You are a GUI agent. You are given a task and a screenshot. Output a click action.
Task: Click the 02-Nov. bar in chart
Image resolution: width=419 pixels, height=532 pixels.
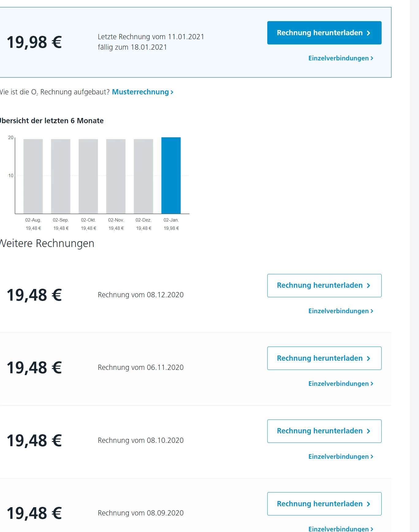click(116, 176)
